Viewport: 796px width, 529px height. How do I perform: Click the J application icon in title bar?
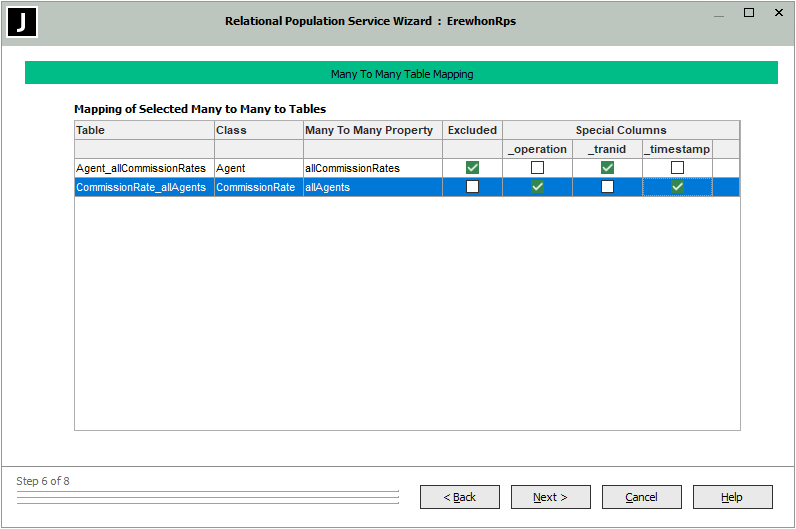click(22, 22)
